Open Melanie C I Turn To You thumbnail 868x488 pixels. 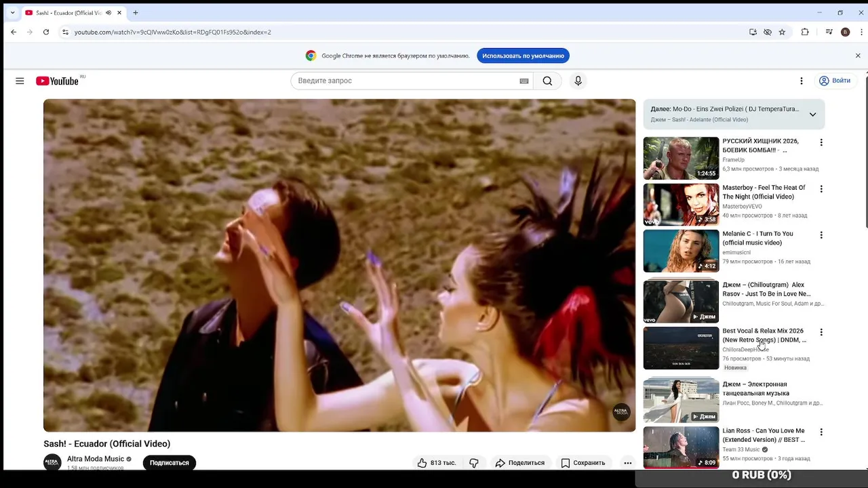pos(681,251)
